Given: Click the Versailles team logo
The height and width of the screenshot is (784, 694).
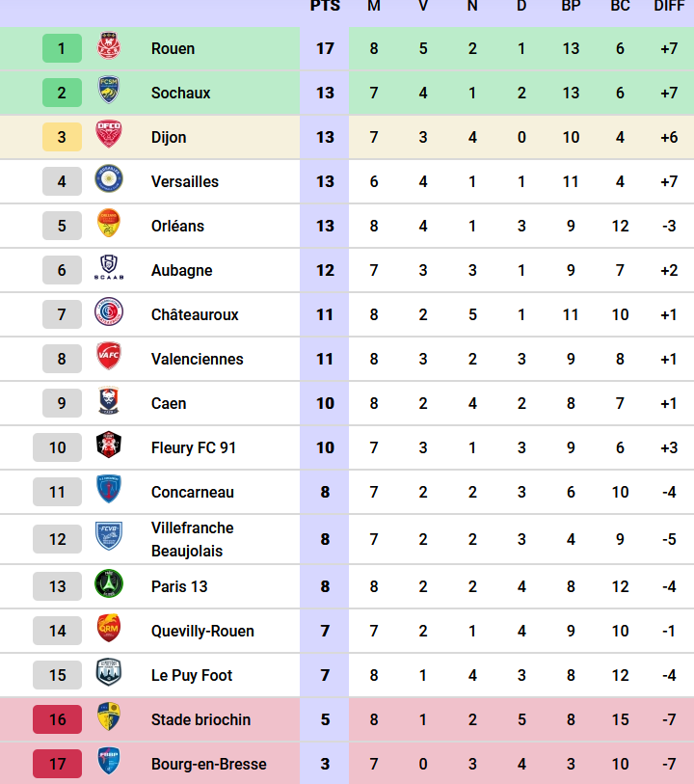Looking at the screenshot, I should click(x=108, y=180).
